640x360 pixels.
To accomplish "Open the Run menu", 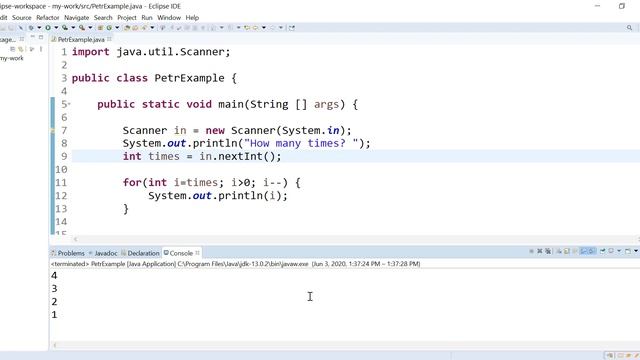I will [x=147, y=18].
